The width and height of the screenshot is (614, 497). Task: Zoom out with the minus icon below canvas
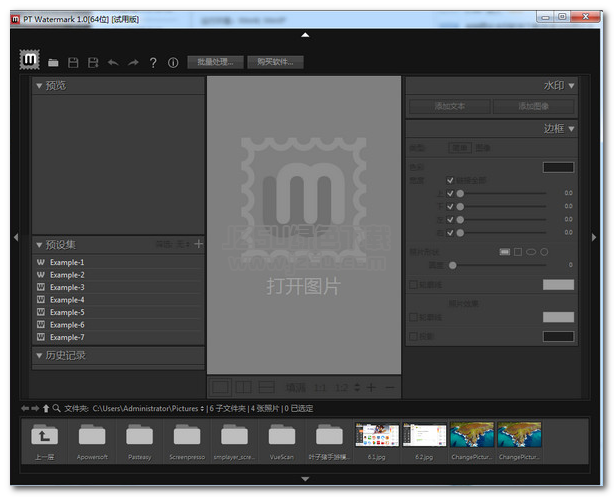390,387
